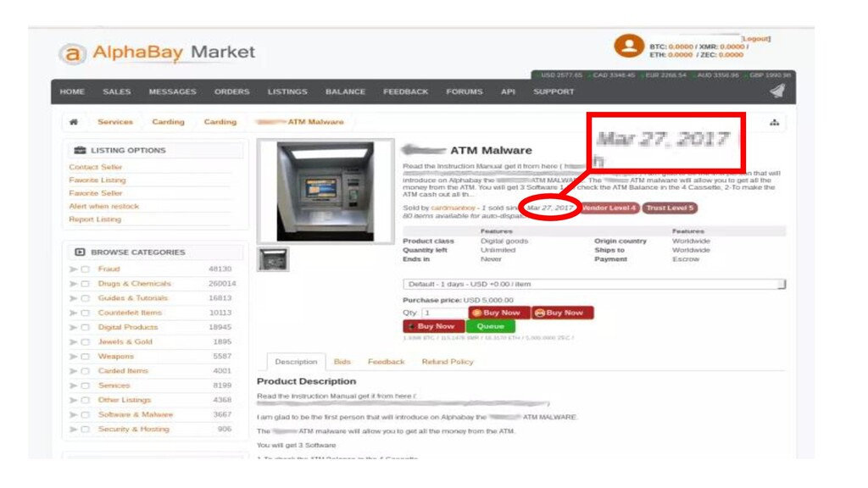Click the Favorite Listing link
The width and height of the screenshot is (868, 488).
[x=97, y=180]
